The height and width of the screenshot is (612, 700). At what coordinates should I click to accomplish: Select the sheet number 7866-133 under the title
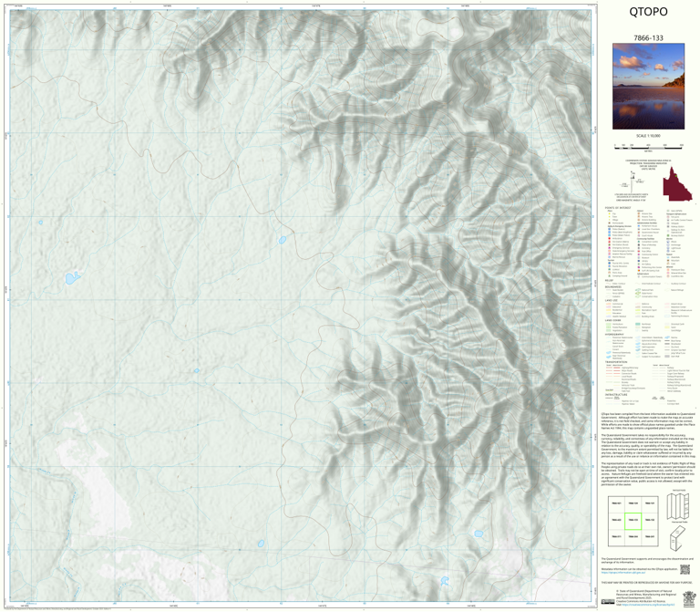648,38
